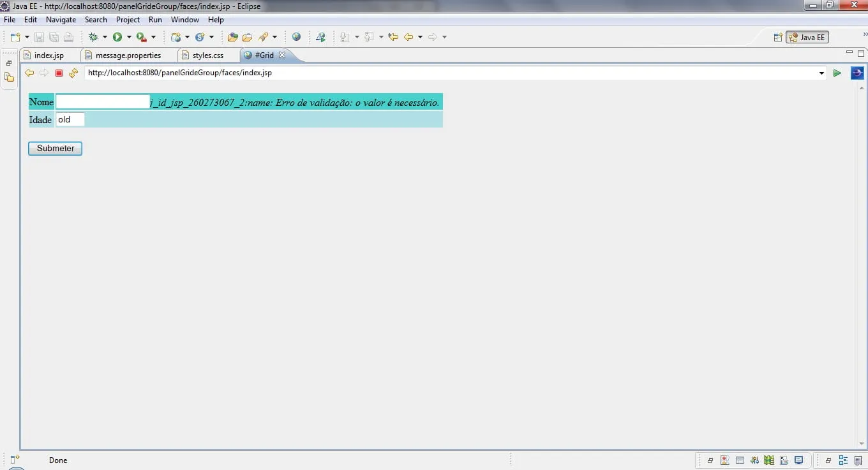868x470 pixels.
Task: Go back in the internal browser
Action: click(x=29, y=73)
